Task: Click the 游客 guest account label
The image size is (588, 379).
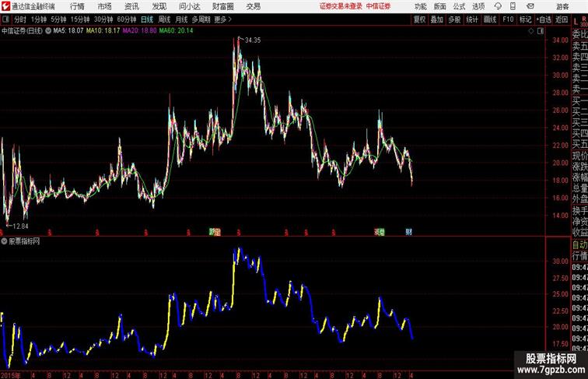Action: click(x=562, y=6)
